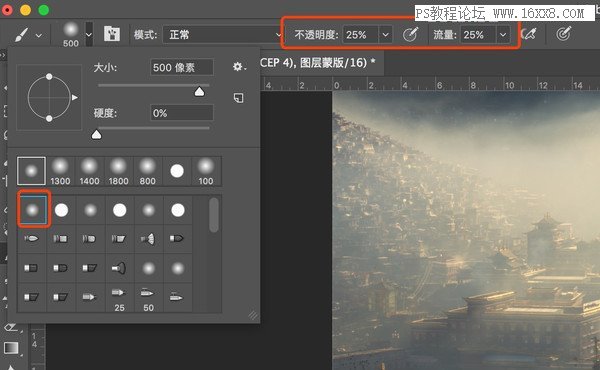Click the brush preview thumbnail labeled 500

(x=71, y=34)
